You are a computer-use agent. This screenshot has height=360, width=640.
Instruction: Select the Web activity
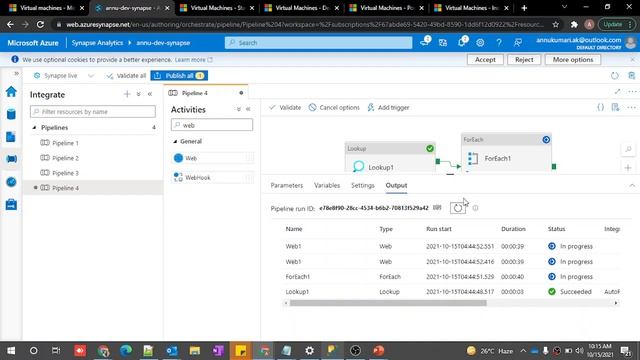(x=212, y=158)
